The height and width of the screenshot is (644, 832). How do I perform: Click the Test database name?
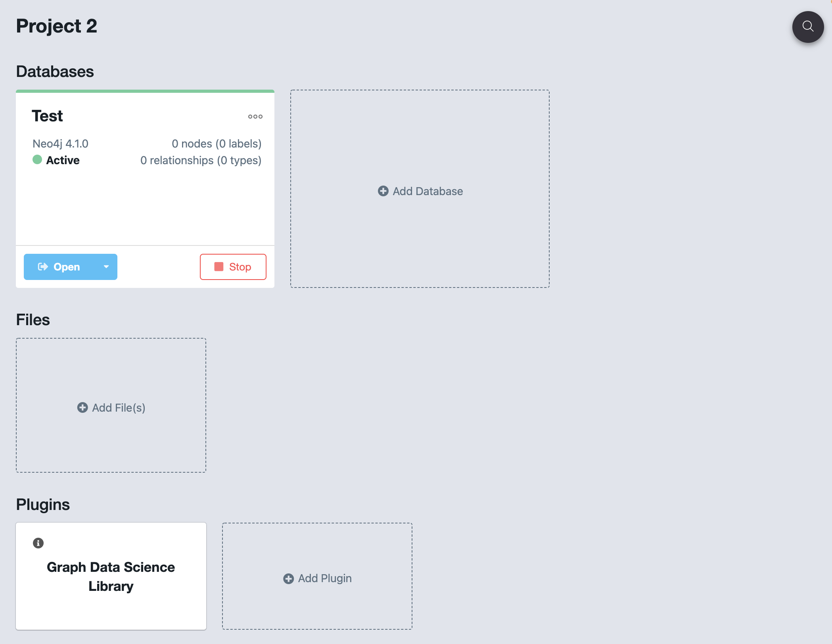47,116
